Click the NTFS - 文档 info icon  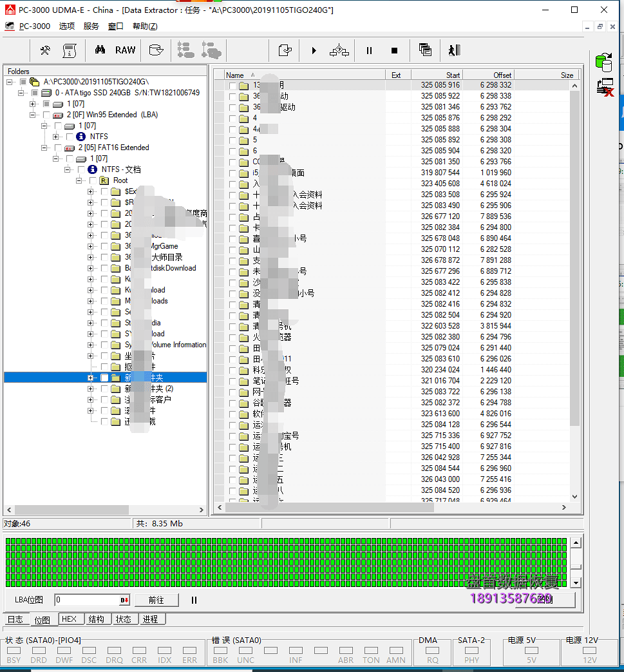coord(92,169)
